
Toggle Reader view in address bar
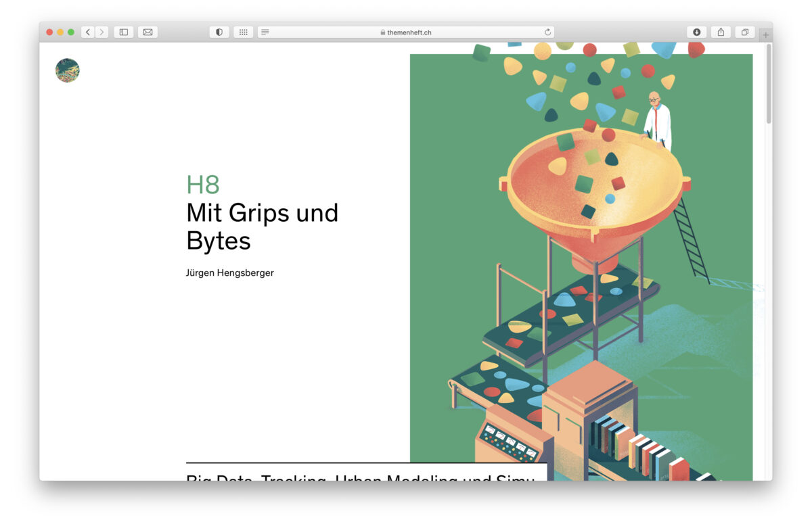265,32
